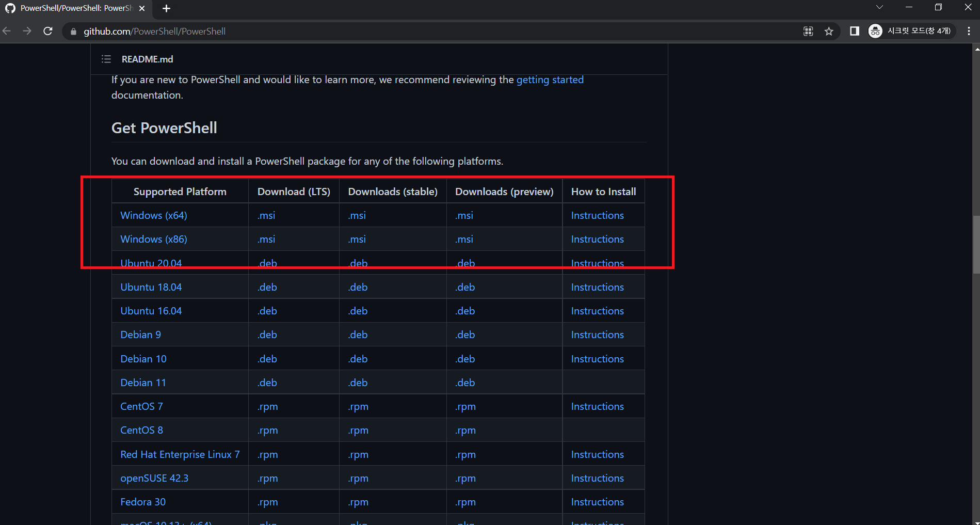The height and width of the screenshot is (525, 980).
Task: Open the README table of contents icon
Action: (x=106, y=59)
